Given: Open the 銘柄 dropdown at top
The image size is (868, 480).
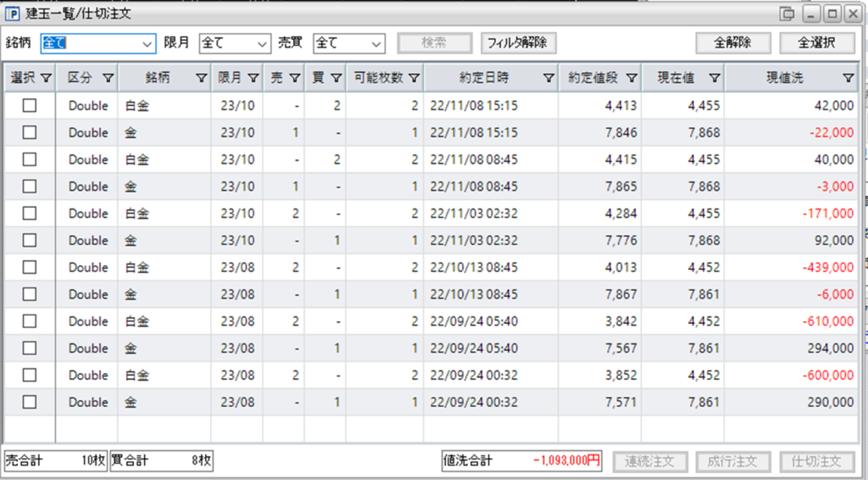Looking at the screenshot, I should click(98, 43).
